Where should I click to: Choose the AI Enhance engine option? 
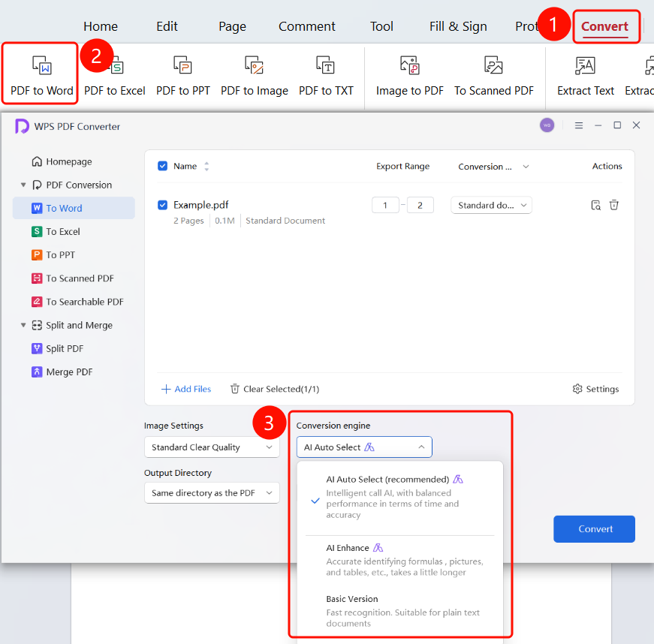pyautogui.click(x=399, y=560)
